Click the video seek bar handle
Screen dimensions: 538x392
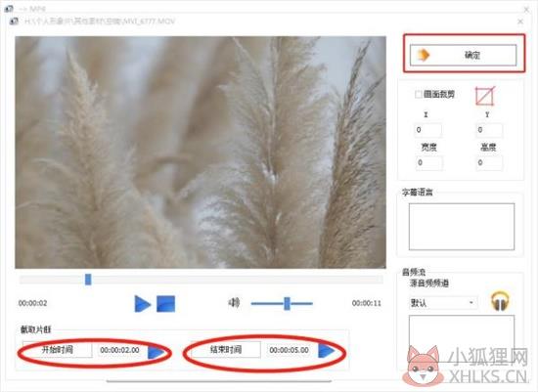coord(88,280)
